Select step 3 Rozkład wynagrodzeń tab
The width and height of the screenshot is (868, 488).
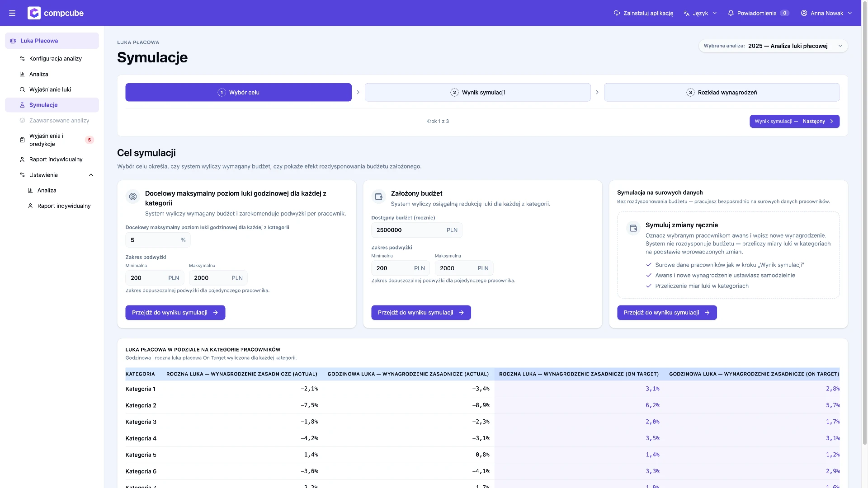[x=722, y=92]
